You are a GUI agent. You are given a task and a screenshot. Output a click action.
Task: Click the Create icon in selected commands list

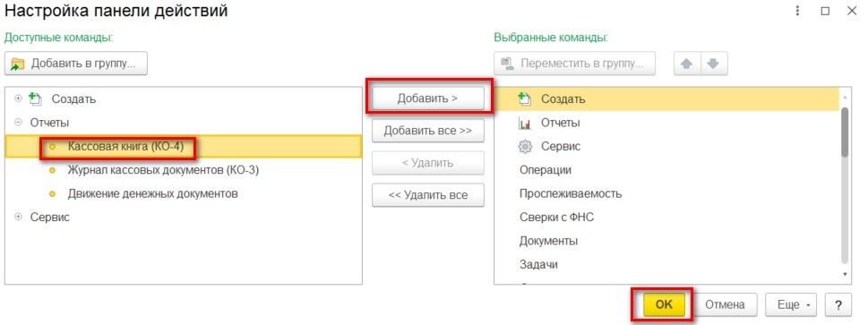(524, 99)
